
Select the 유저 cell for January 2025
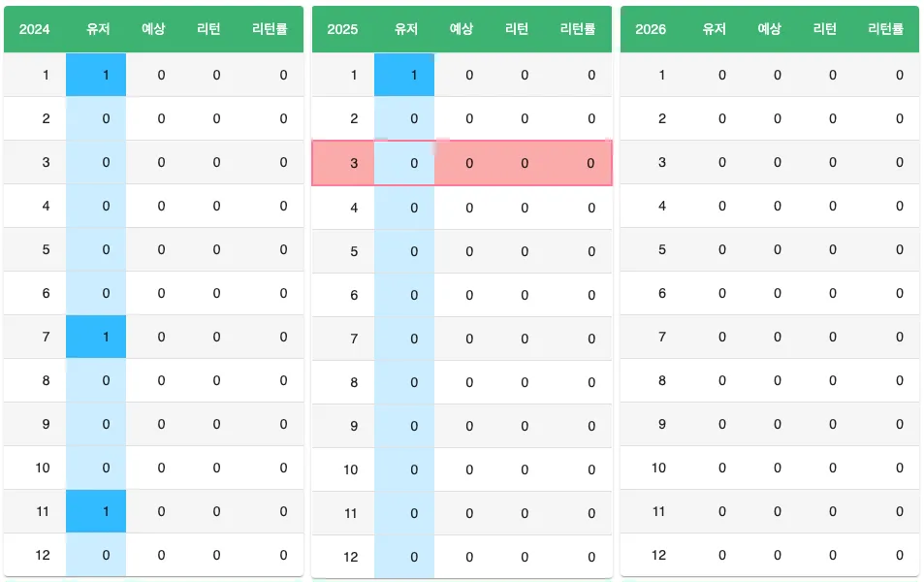point(404,75)
